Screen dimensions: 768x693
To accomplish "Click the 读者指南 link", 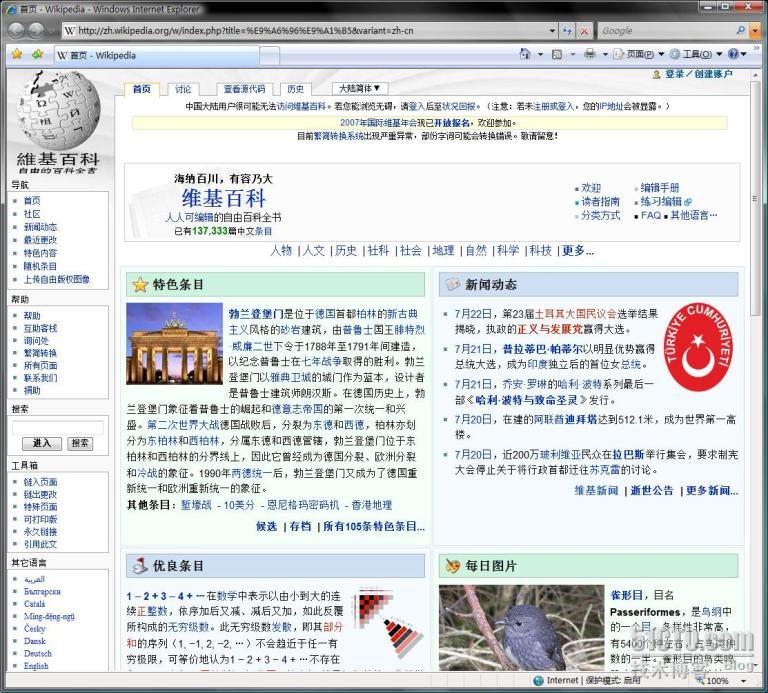I will tap(600, 202).
